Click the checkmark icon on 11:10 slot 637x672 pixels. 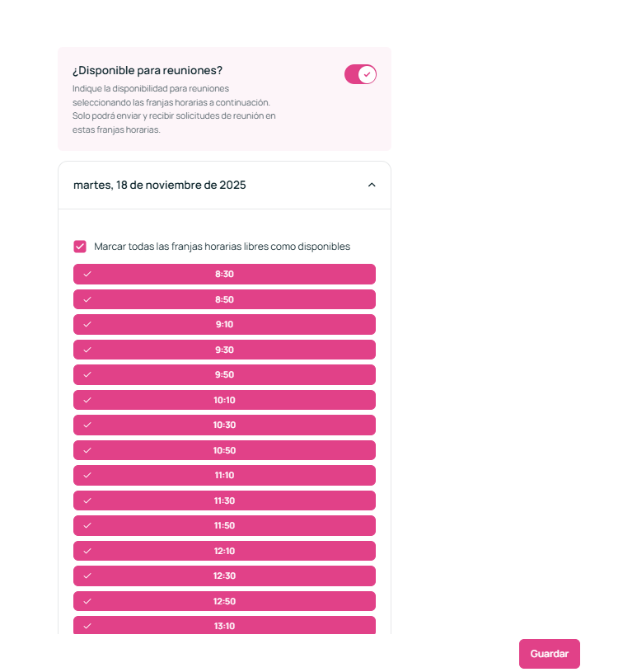87,476
